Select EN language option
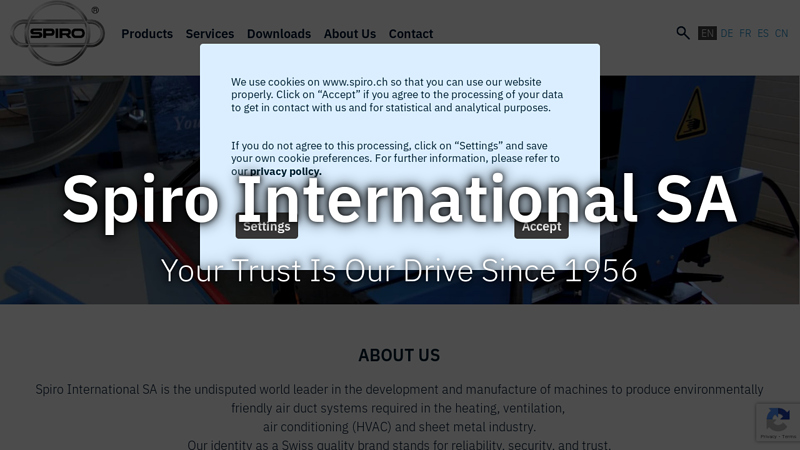 707,33
